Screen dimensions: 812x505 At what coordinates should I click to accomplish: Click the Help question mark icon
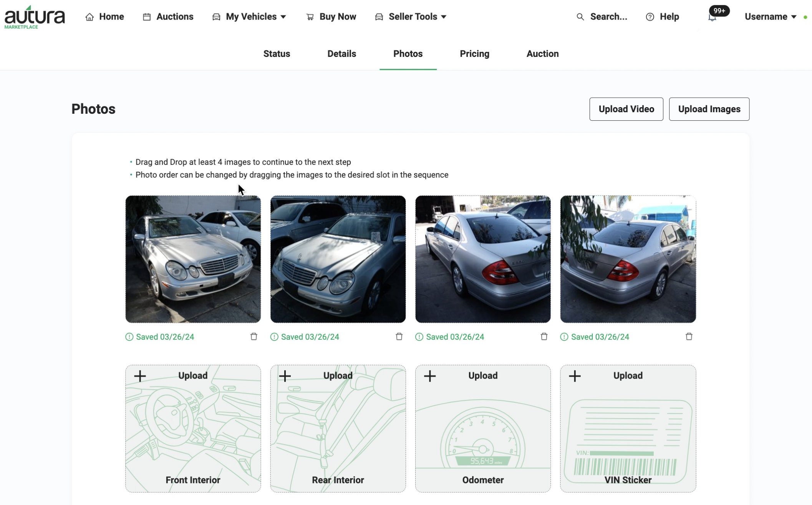(x=650, y=17)
